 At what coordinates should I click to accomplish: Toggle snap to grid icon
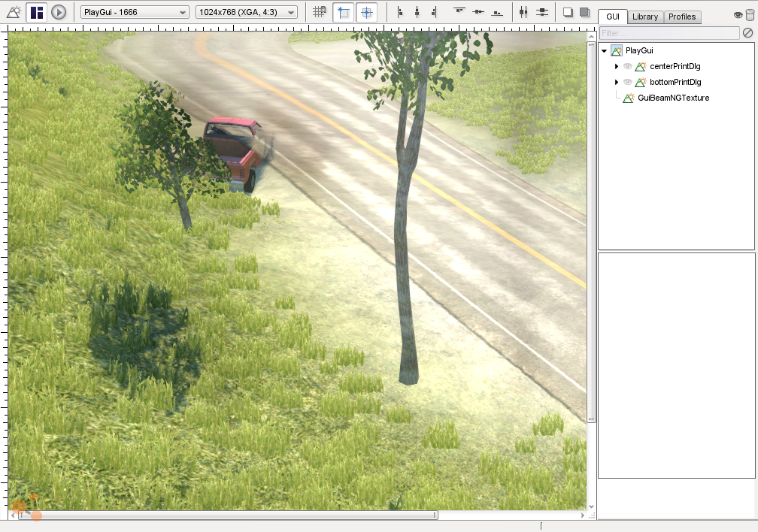click(x=319, y=12)
